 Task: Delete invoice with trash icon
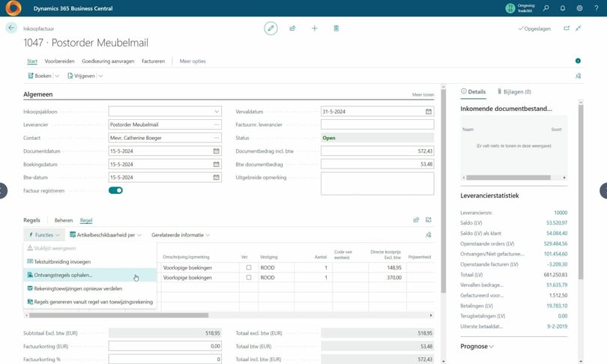click(336, 28)
